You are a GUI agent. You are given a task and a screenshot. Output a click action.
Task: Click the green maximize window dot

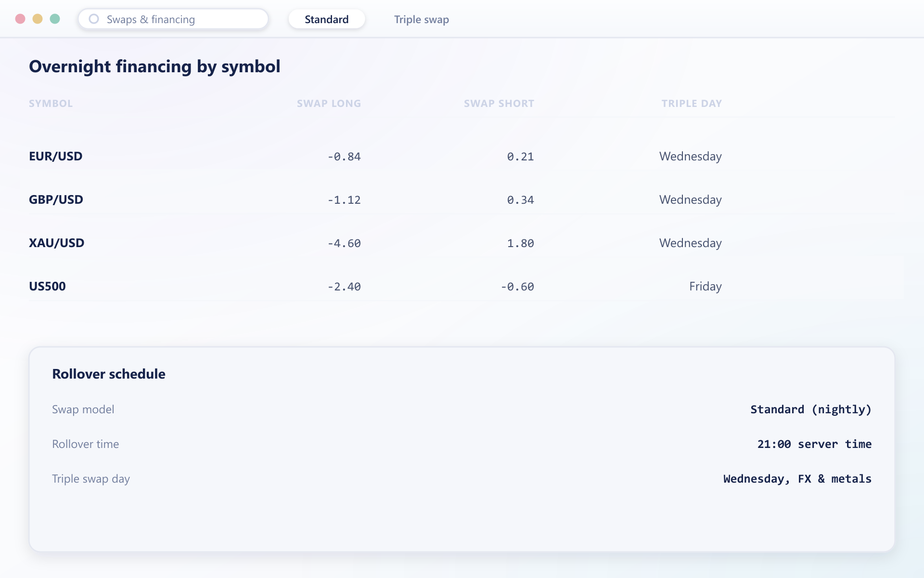click(x=55, y=19)
